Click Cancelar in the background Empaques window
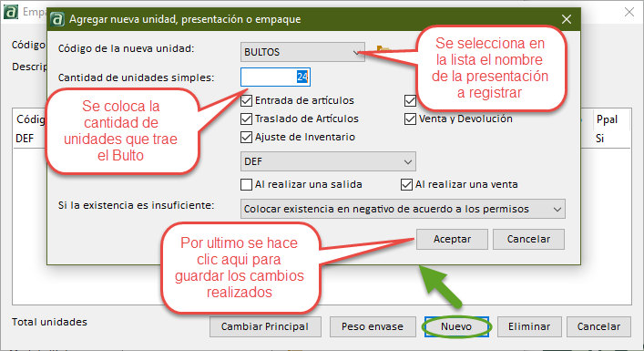Screen dimensions: 644x351 click(x=598, y=326)
